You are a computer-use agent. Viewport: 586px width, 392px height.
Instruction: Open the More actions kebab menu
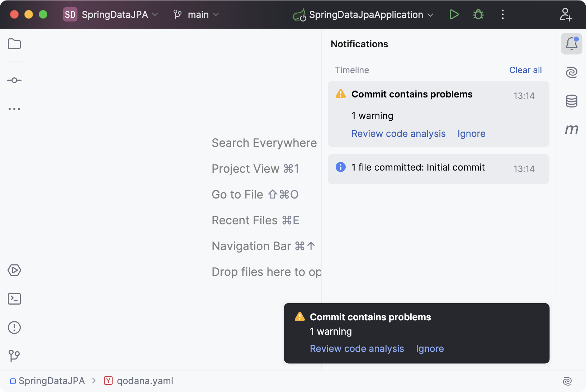coord(502,15)
